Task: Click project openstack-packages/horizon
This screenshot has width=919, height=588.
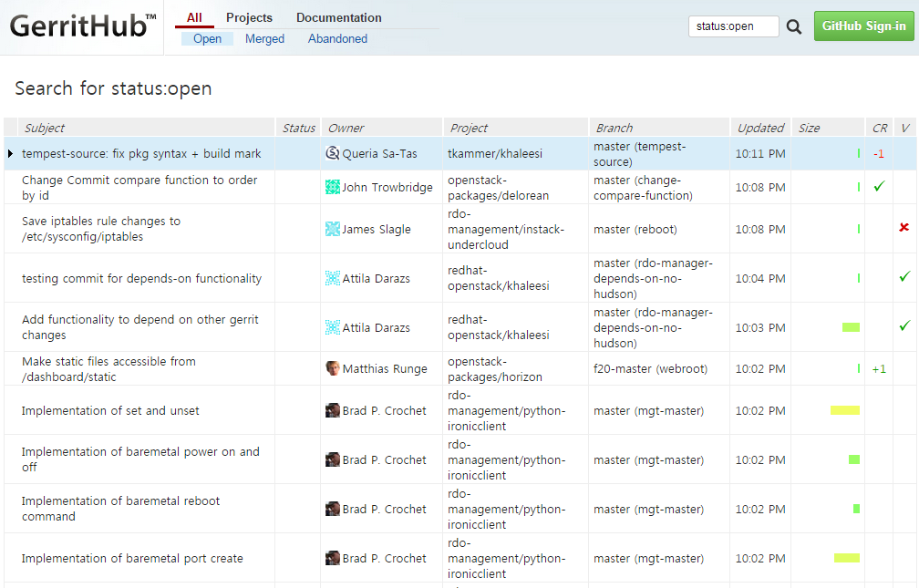Action: 495,369
